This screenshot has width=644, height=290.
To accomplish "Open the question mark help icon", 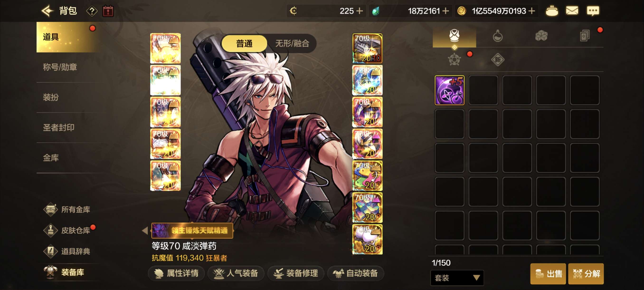I will (x=92, y=11).
